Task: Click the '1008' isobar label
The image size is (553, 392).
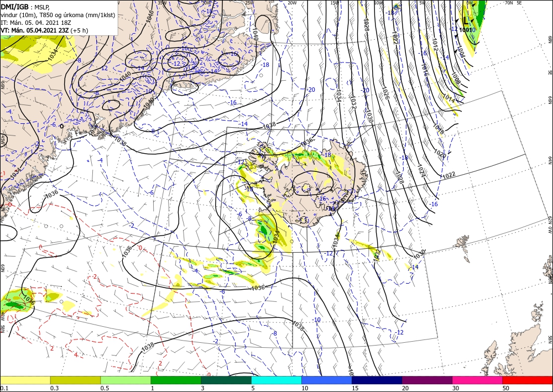Action: pyautogui.click(x=456, y=79)
